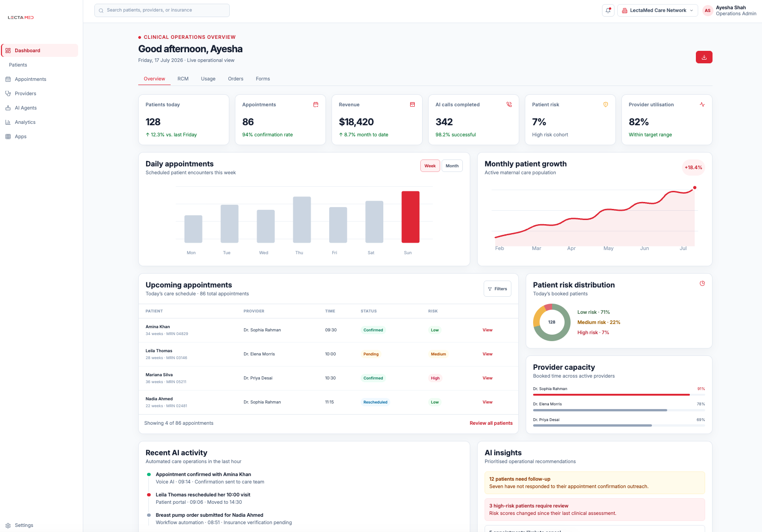Click the Rescheduled status badge for Nadia Ahmed
The width and height of the screenshot is (762, 532).
(375, 402)
